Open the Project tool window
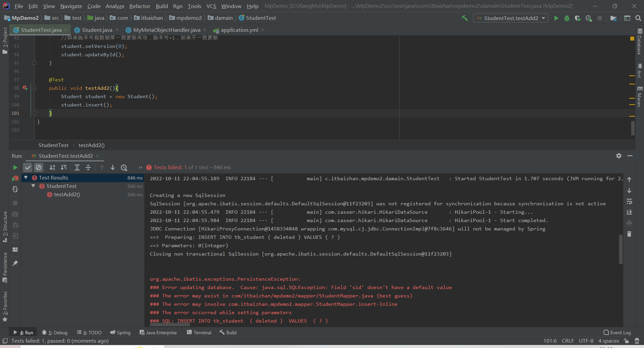 point(5,40)
